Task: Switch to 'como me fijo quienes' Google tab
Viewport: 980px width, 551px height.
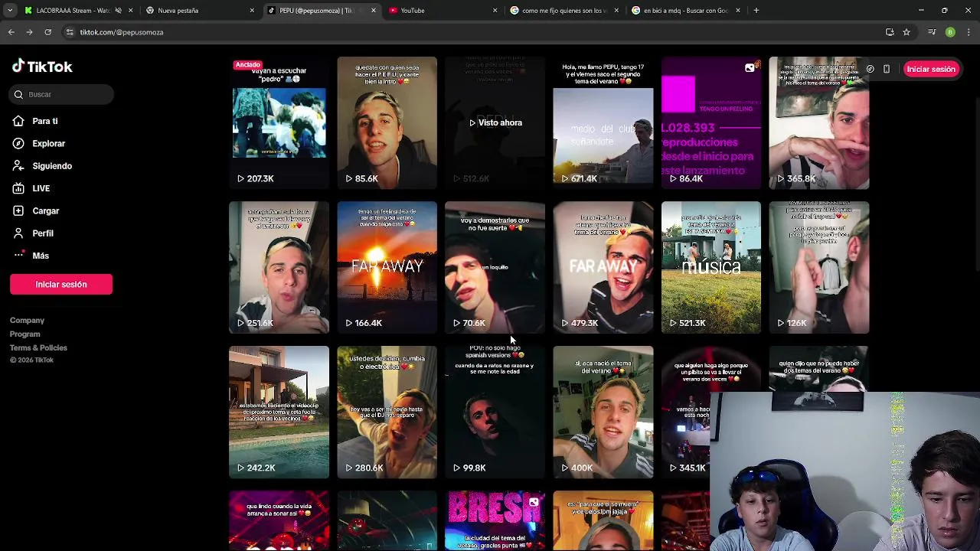Action: pos(563,11)
